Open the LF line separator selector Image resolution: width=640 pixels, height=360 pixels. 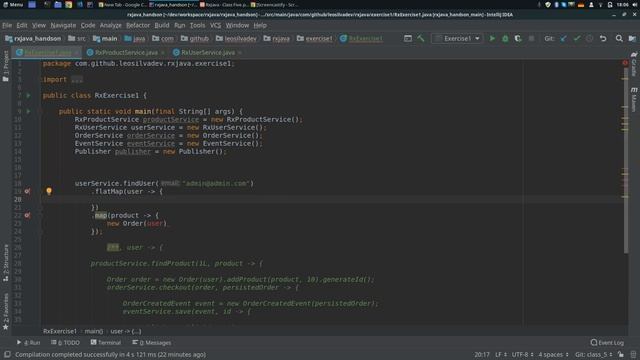pyautogui.click(x=501, y=354)
